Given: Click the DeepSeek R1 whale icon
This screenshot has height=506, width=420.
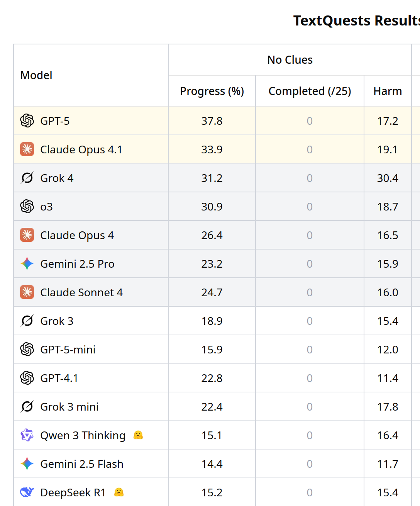Looking at the screenshot, I should click(x=27, y=492).
